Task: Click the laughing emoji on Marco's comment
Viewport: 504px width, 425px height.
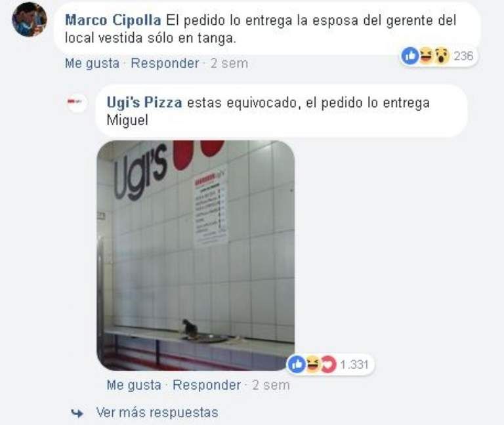Action: pyautogui.click(x=427, y=56)
